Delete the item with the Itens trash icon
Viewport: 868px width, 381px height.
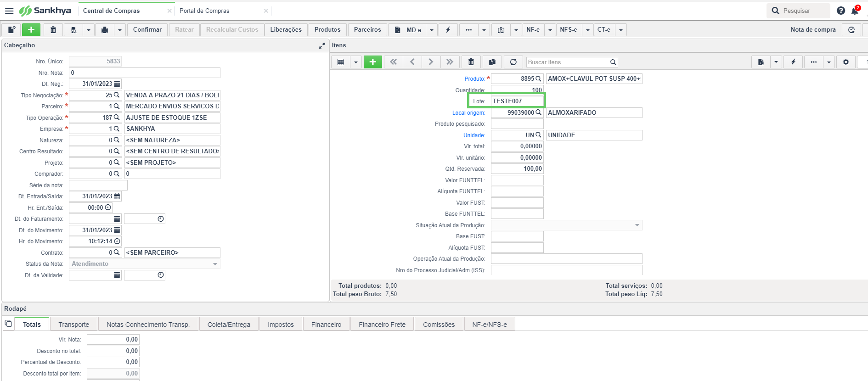pyautogui.click(x=471, y=62)
